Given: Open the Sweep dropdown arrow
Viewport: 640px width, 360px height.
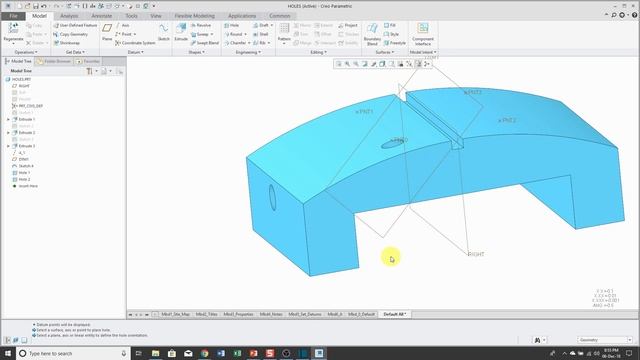Looking at the screenshot, I should coord(212,34).
